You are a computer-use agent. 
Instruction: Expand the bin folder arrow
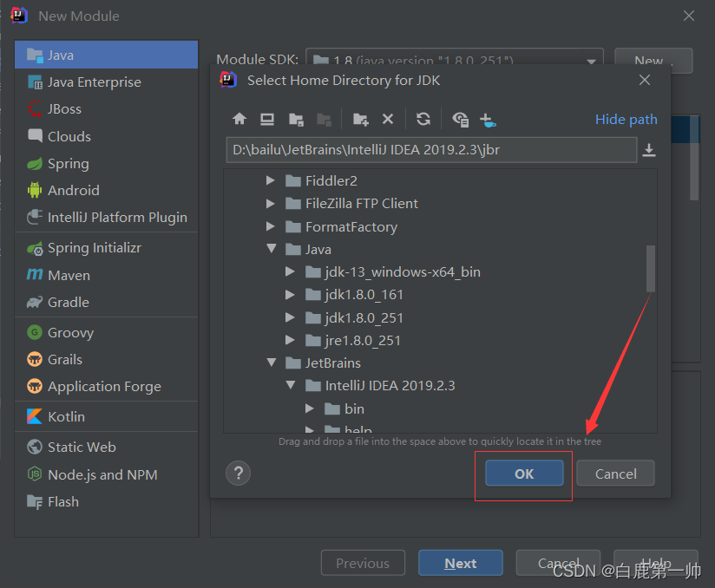pos(310,408)
